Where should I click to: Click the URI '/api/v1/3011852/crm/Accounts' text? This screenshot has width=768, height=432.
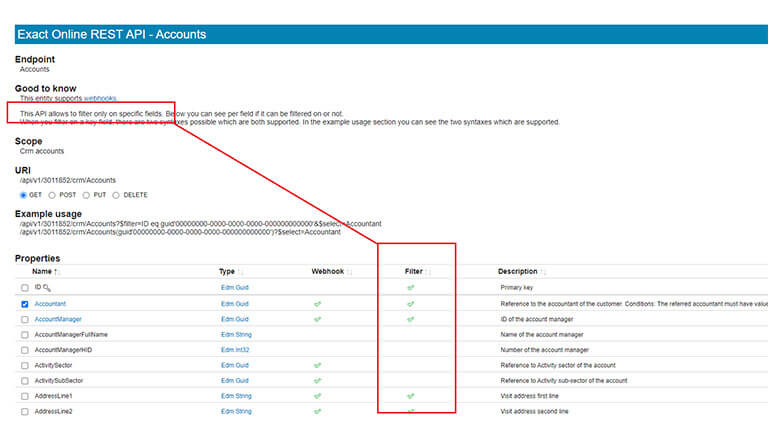click(68, 180)
